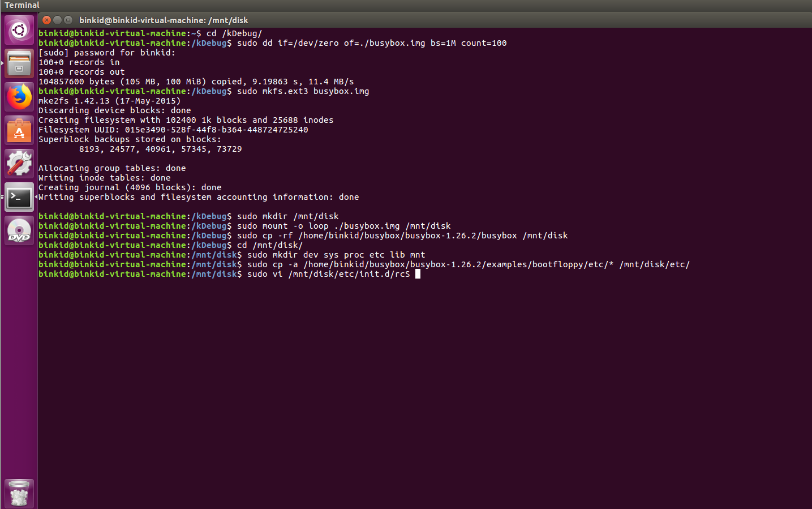Click the '100+0 records in' line
Image resolution: width=812 pixels, height=509 pixels.
pyautogui.click(x=79, y=62)
